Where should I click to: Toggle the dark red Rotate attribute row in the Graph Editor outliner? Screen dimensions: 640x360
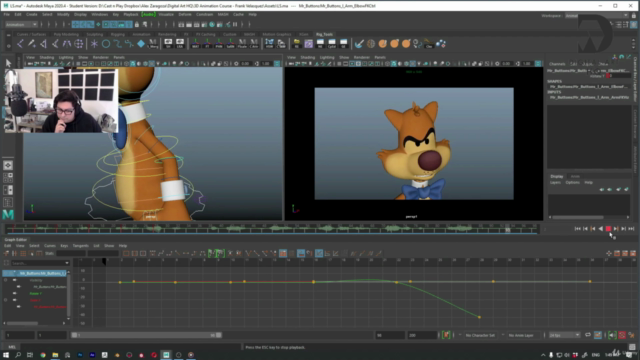click(x=35, y=300)
